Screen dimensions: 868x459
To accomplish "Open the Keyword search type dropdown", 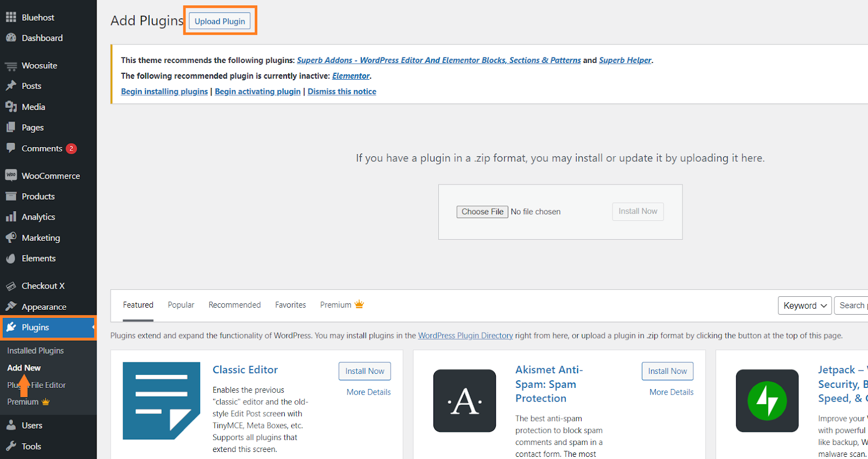I will pyautogui.click(x=805, y=305).
